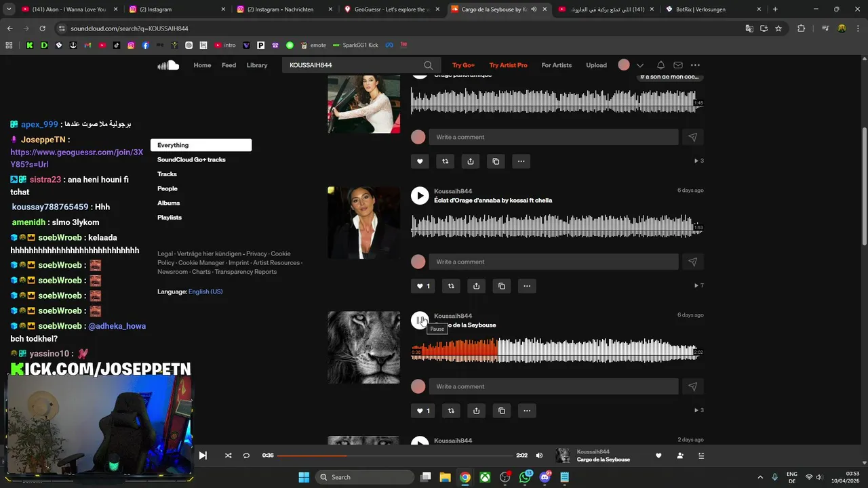Viewport: 868px width, 488px height.
Task: Click comment field under Cargo de la Seybouse
Action: [x=553, y=386]
